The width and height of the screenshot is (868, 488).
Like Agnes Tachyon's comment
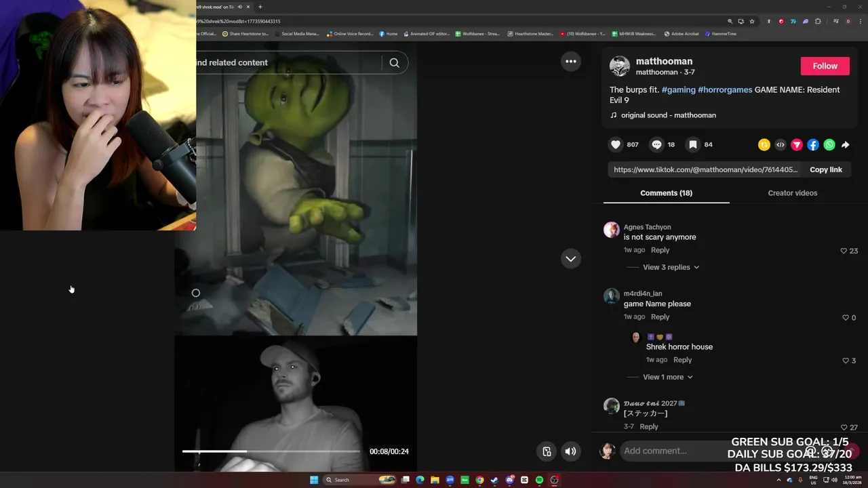tap(844, 251)
